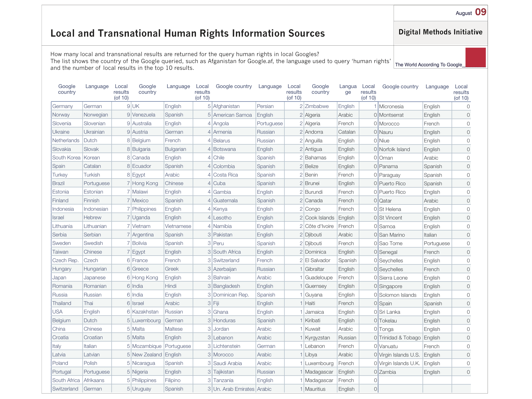This screenshot has height=399, width=532.
Task: Click the 'Malawi' country cell
Action: point(147,192)
